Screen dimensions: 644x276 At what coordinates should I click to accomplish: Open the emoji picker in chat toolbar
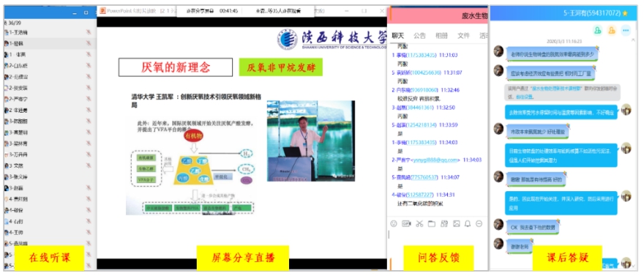[x=394, y=224]
